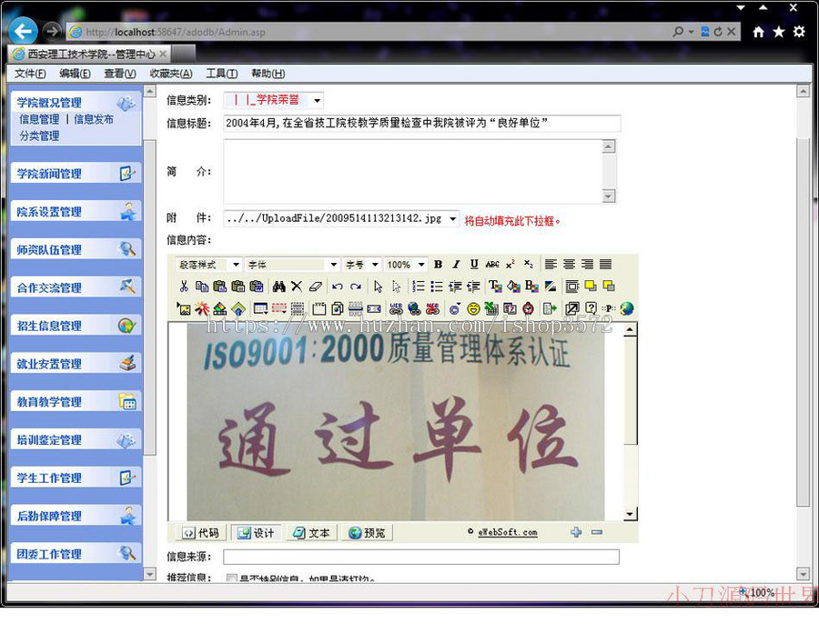Image resolution: width=819 pixels, height=644 pixels.
Task: Pick the paint-bucket object background color
Action: pyautogui.click(x=513, y=287)
